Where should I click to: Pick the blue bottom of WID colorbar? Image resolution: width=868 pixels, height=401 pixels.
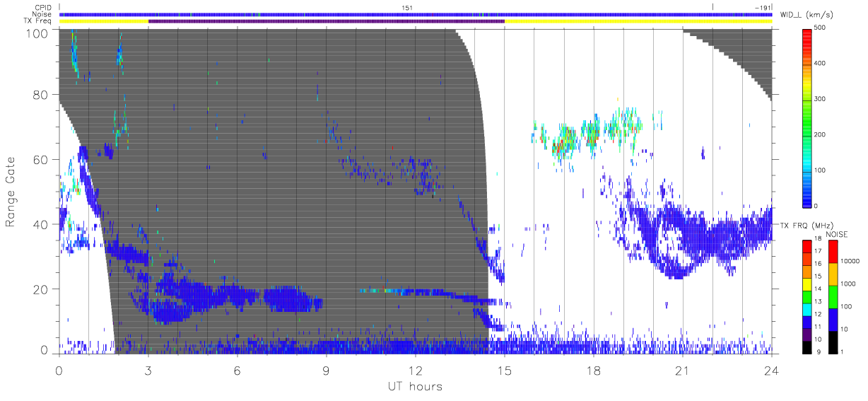coord(807,198)
